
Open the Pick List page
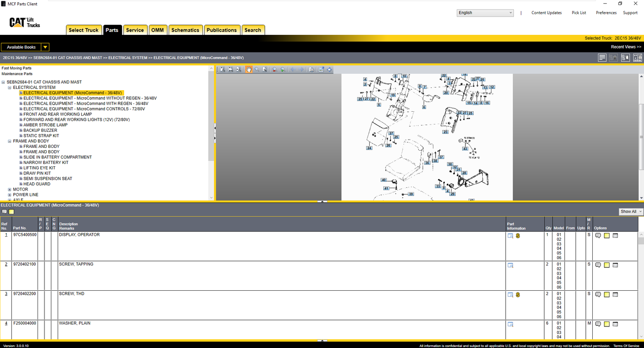tap(579, 12)
